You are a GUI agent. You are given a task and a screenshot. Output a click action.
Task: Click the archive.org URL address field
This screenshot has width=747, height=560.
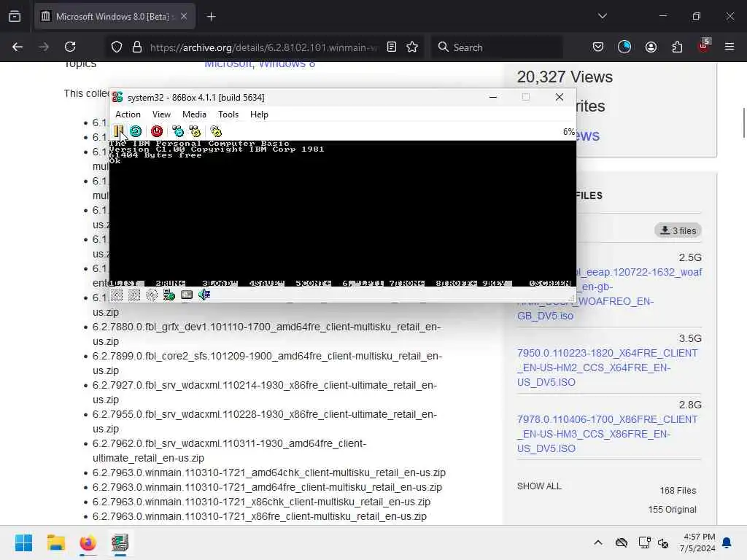click(264, 47)
